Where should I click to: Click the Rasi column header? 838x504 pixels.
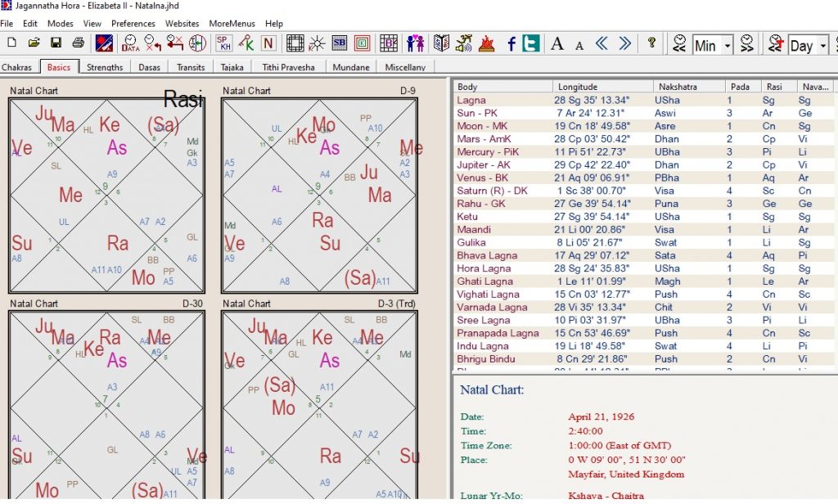tap(779, 87)
